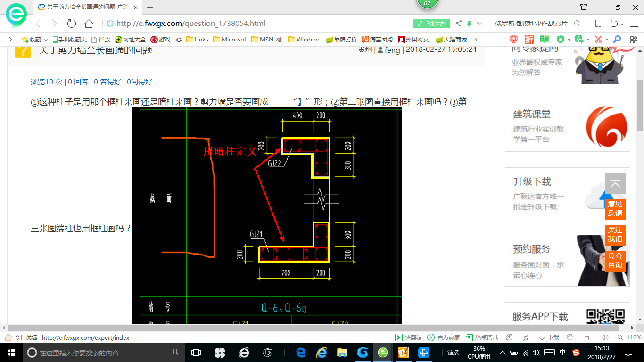This screenshot has height=362, width=644.
Task: Open the skin shirt icon in title bar
Action: [x=584, y=7]
